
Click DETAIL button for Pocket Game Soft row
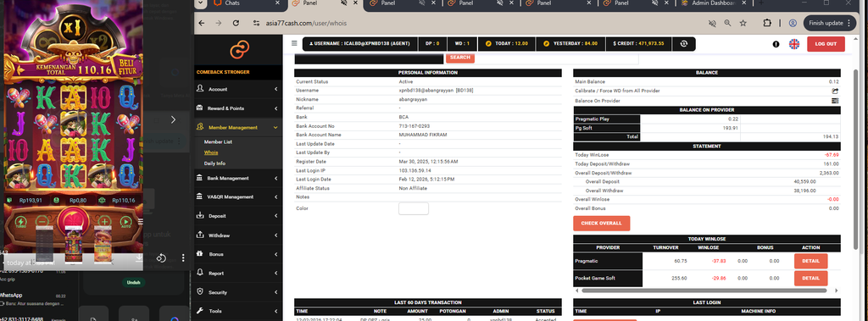coord(810,279)
